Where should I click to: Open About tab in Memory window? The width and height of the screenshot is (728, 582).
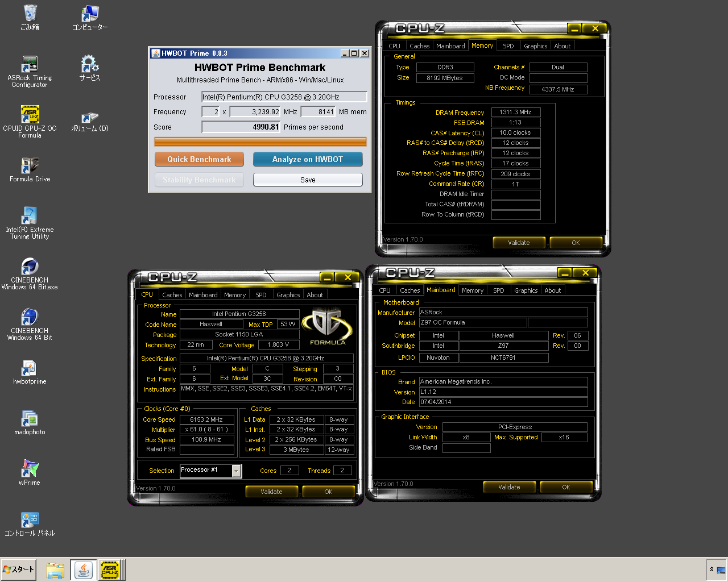click(562, 46)
